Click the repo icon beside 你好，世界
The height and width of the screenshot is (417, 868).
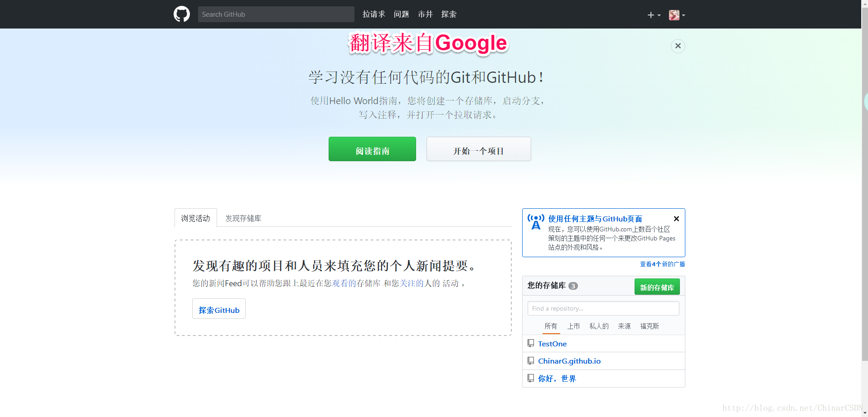click(531, 378)
